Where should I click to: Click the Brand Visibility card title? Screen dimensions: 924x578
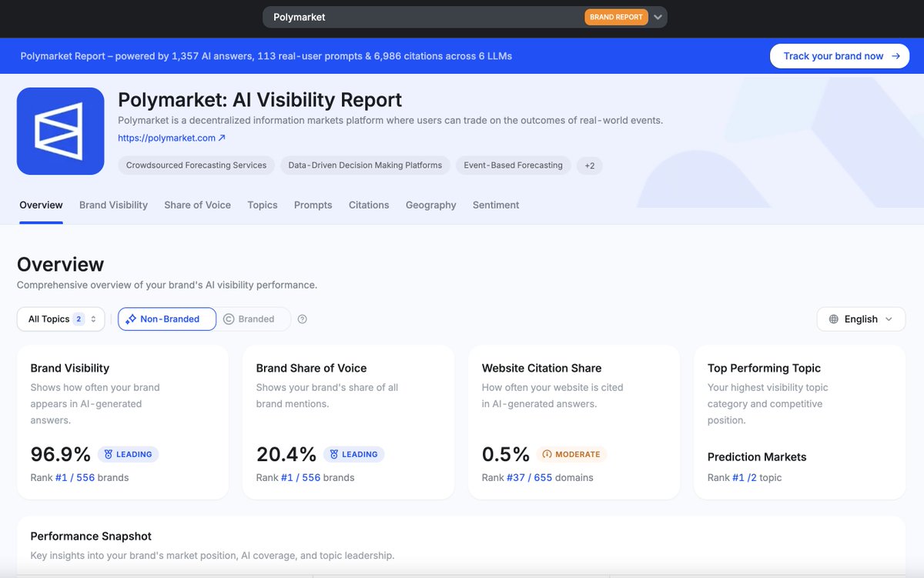tap(70, 368)
